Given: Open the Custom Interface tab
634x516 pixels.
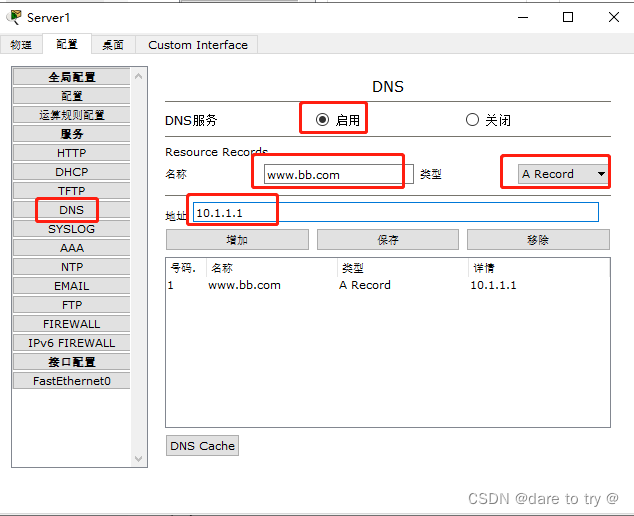Looking at the screenshot, I should click(197, 44).
